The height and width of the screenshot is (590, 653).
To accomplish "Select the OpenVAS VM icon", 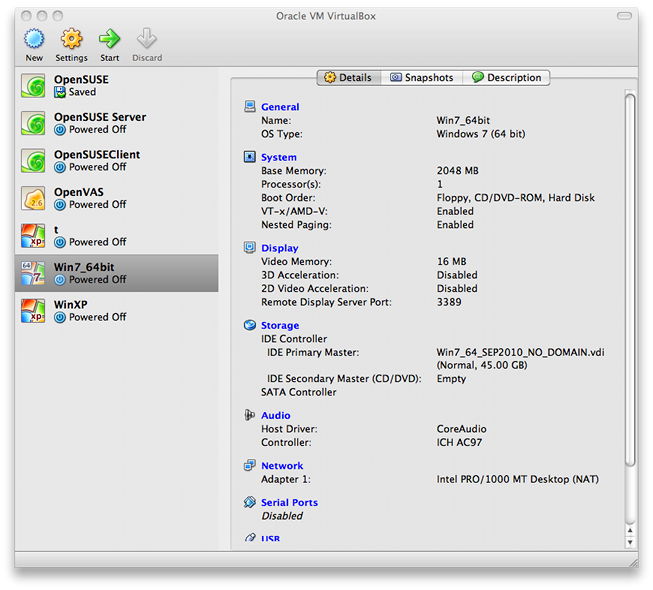I will click(x=33, y=198).
